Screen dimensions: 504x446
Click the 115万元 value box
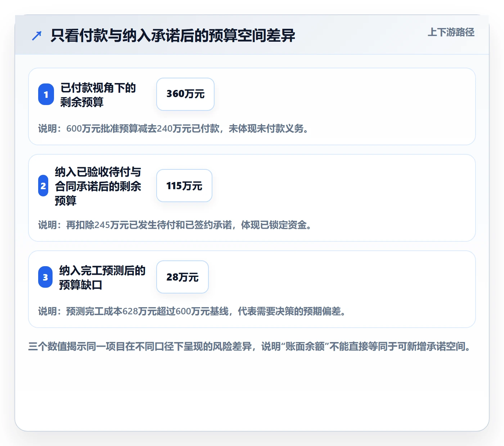pyautogui.click(x=184, y=186)
